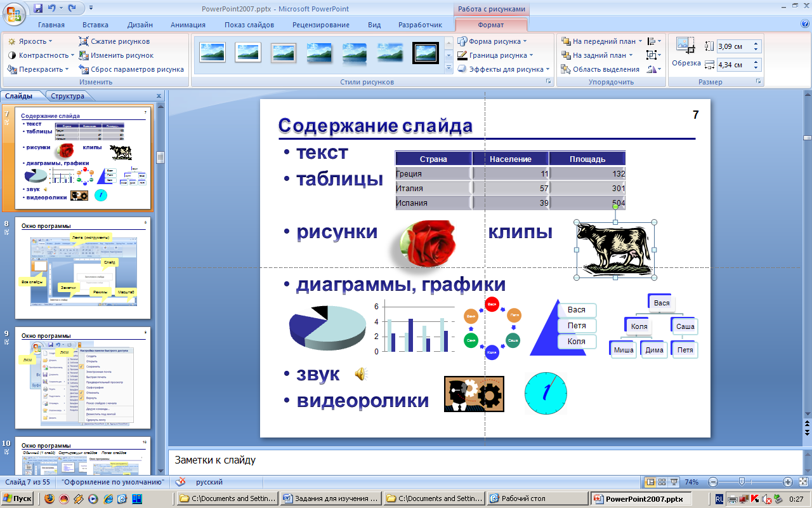The width and height of the screenshot is (812, 508).
Task: Click the Пуск Start button
Action: click(18, 499)
